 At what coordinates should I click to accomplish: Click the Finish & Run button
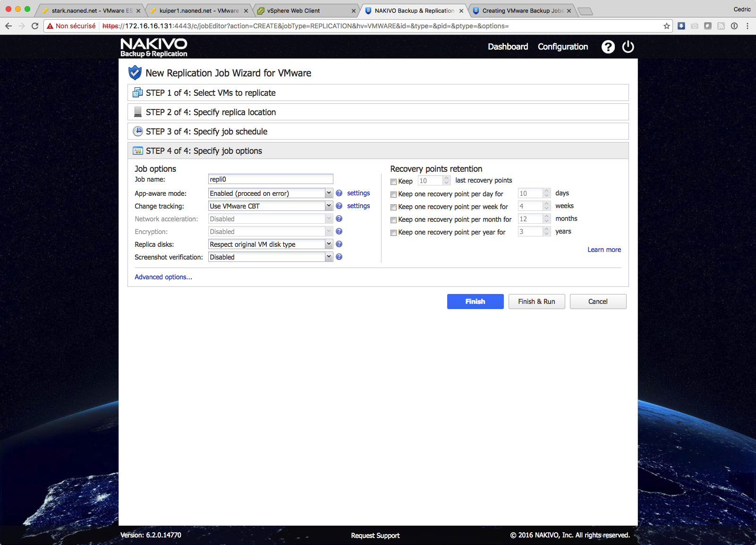(x=536, y=302)
